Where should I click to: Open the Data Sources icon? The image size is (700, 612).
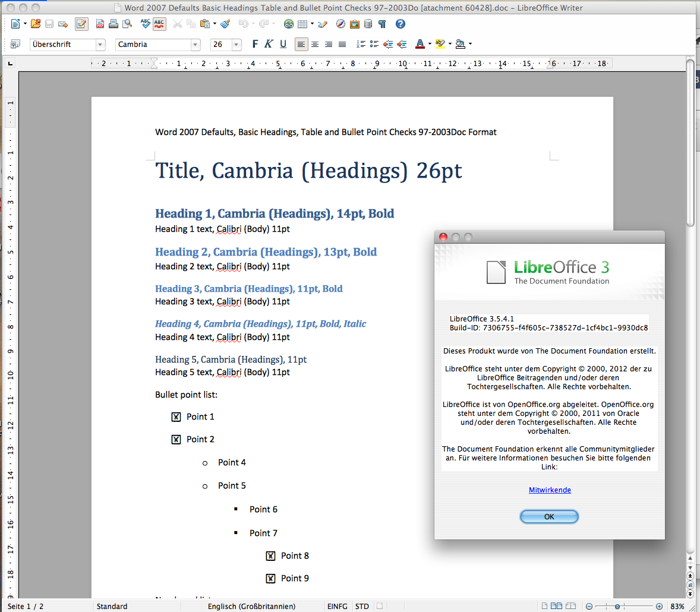tap(368, 24)
